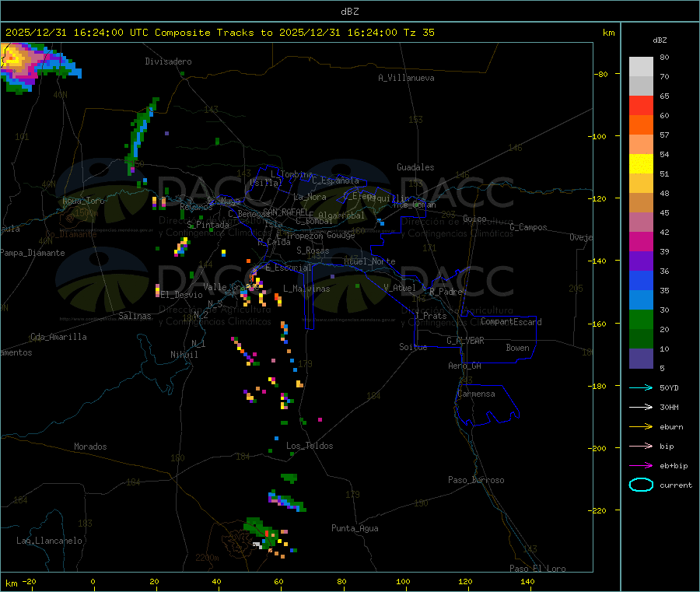Select the red 60-65 dBZ color swatch
Viewport: 700px width, 592px height.
(641, 105)
